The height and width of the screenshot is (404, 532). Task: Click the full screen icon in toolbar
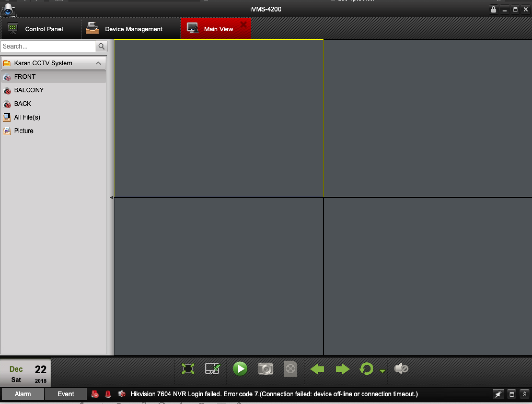[188, 369]
